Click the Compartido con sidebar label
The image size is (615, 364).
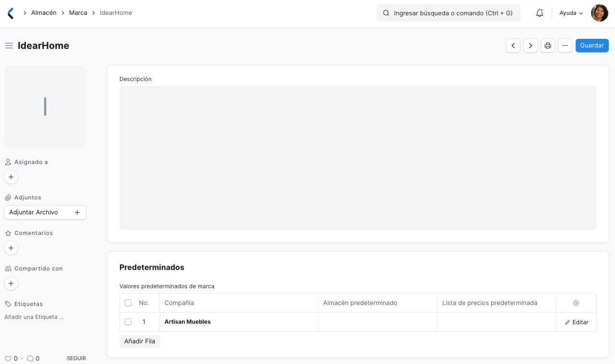point(38,269)
